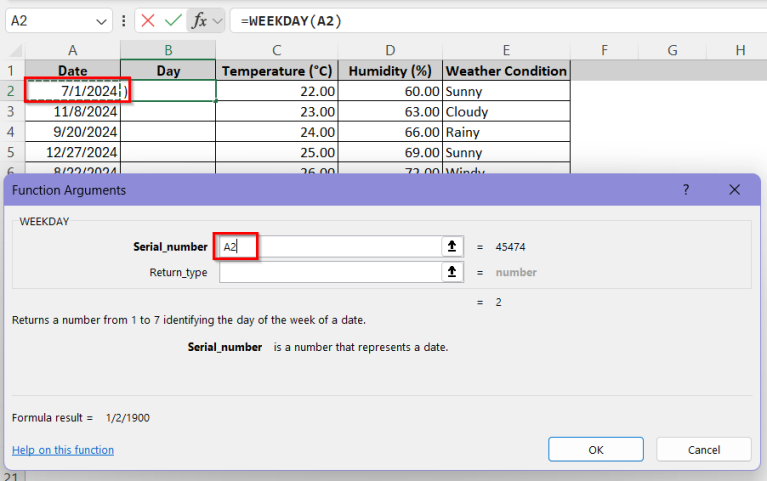Click the formula bar text =WEEKDAY(A2)
The width and height of the screenshot is (767, 481).
pyautogui.click(x=292, y=21)
